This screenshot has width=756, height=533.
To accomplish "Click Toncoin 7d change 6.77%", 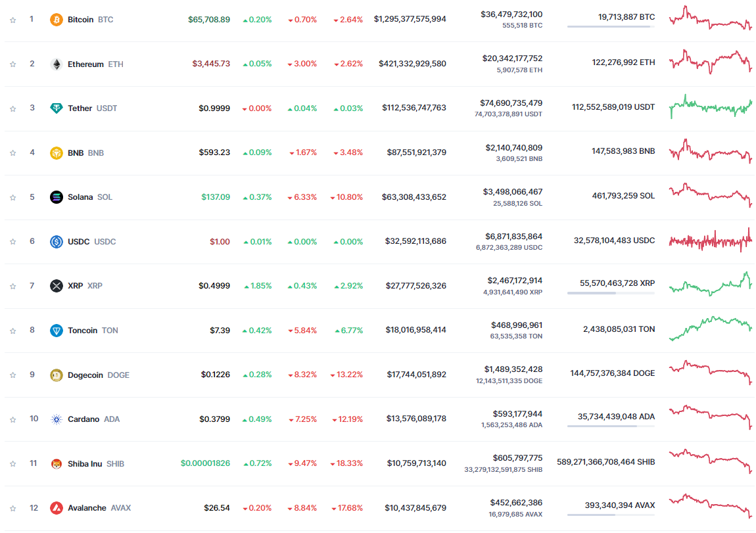I will [348, 331].
